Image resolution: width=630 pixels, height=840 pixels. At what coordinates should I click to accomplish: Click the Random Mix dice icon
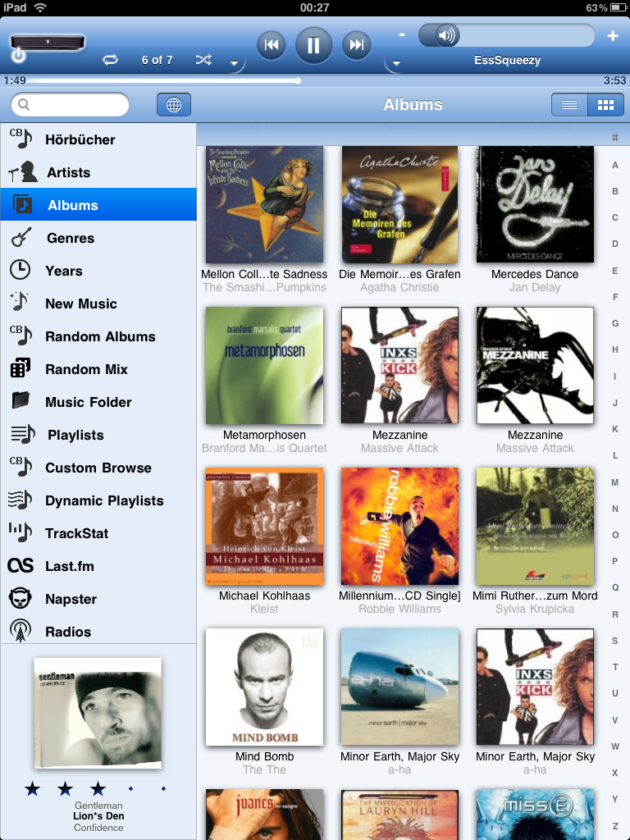(21, 368)
